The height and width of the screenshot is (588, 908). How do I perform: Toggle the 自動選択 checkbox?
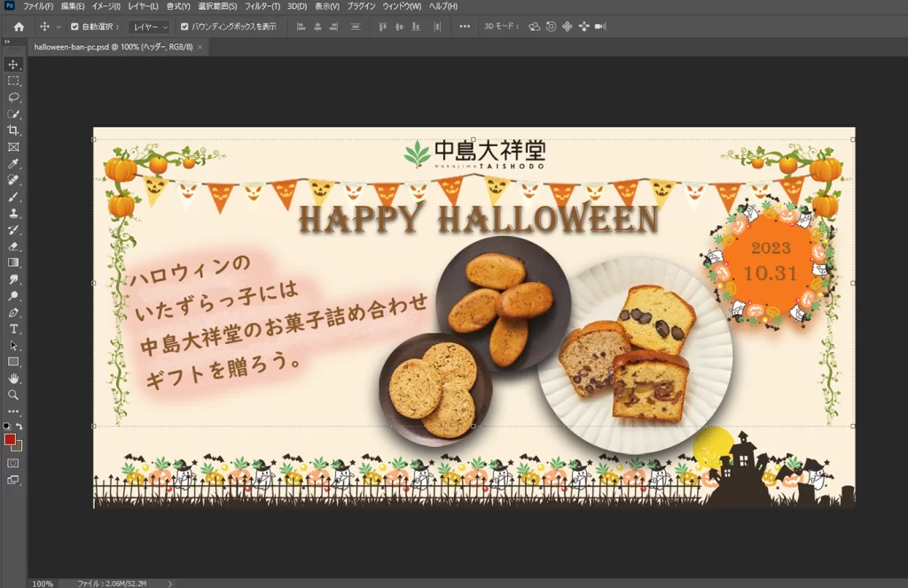click(x=74, y=27)
